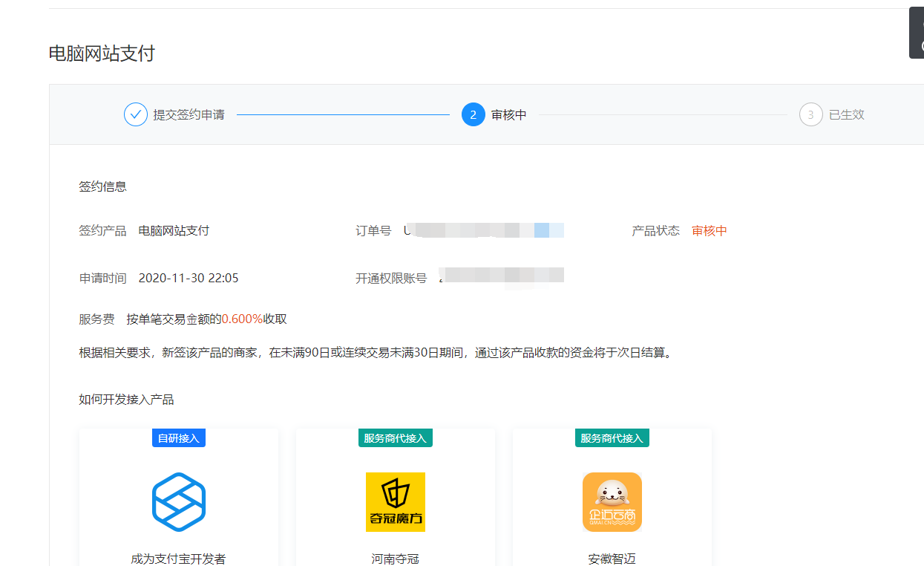Click the blurred 订单号 value

pyautogui.click(x=484, y=230)
